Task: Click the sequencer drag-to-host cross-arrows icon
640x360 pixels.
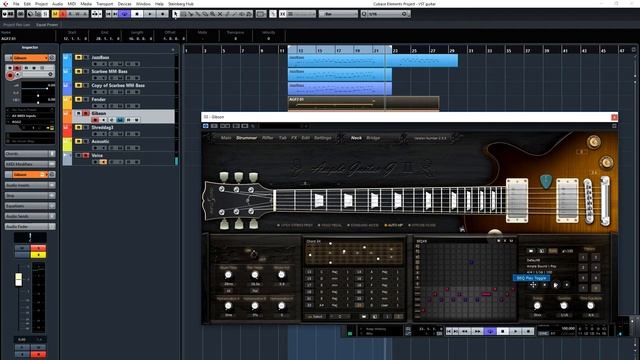Action: click(x=533, y=285)
